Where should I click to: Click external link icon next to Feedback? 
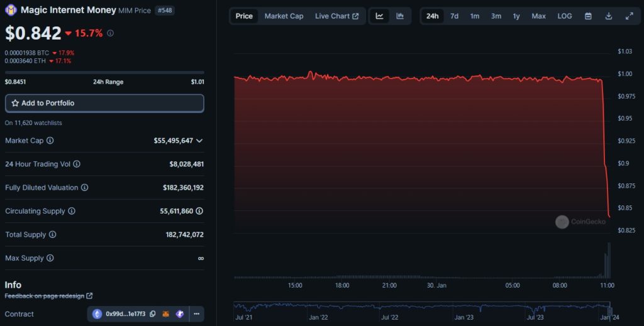point(89,296)
